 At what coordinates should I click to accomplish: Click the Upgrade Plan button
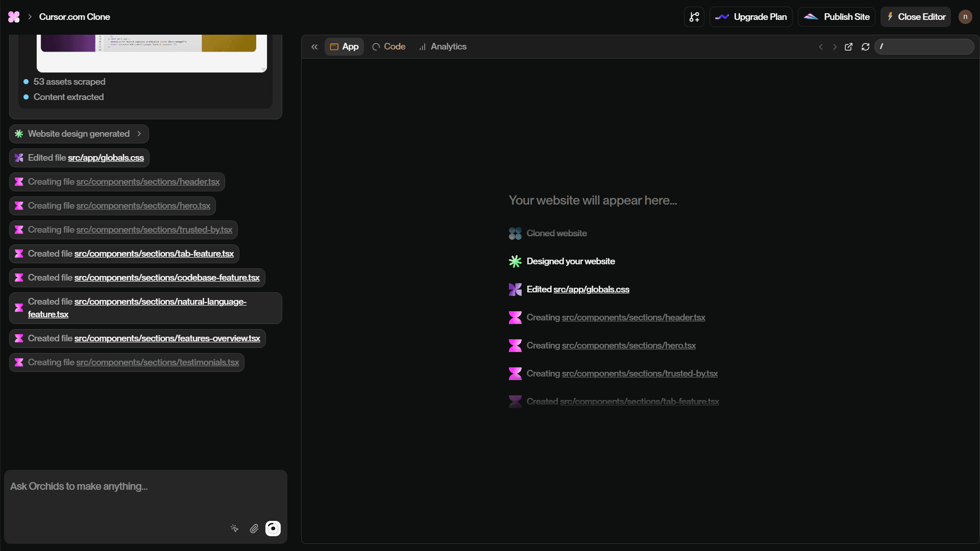click(x=751, y=17)
